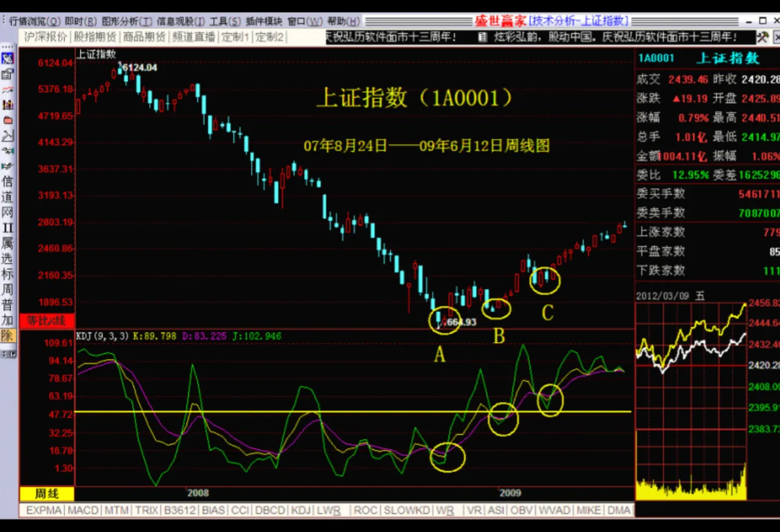Image resolution: width=780 pixels, height=532 pixels.
Task: Click the 6124.04 peak price marker
Action: click(x=140, y=68)
